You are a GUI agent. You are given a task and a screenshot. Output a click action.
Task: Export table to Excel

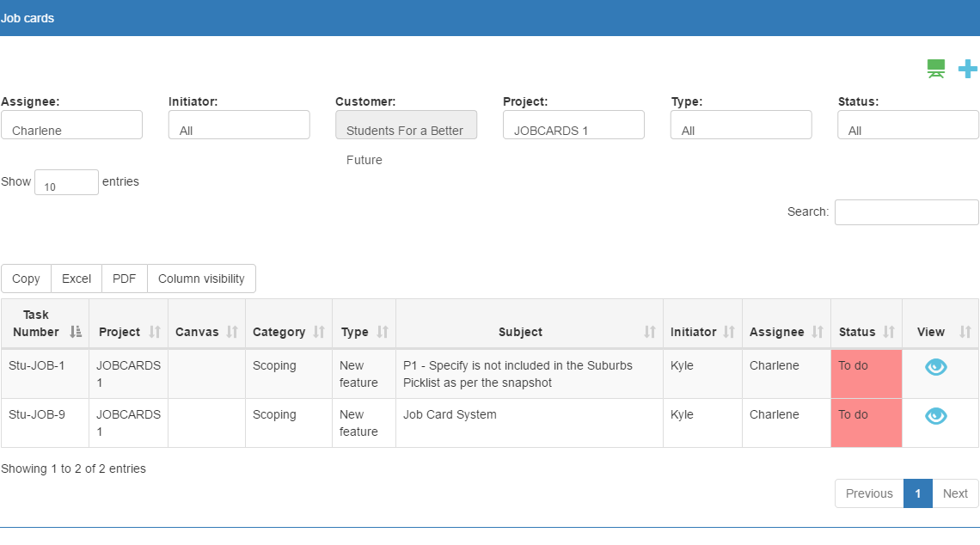tap(77, 279)
